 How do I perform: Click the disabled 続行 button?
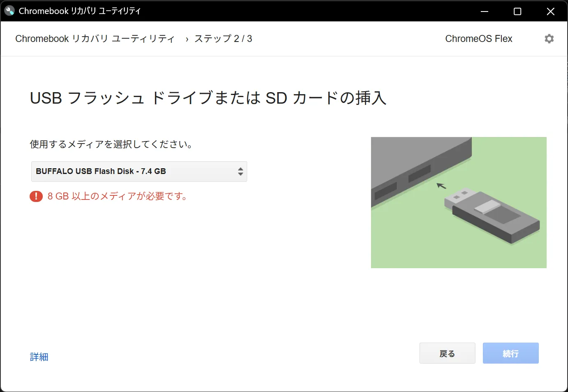click(510, 353)
